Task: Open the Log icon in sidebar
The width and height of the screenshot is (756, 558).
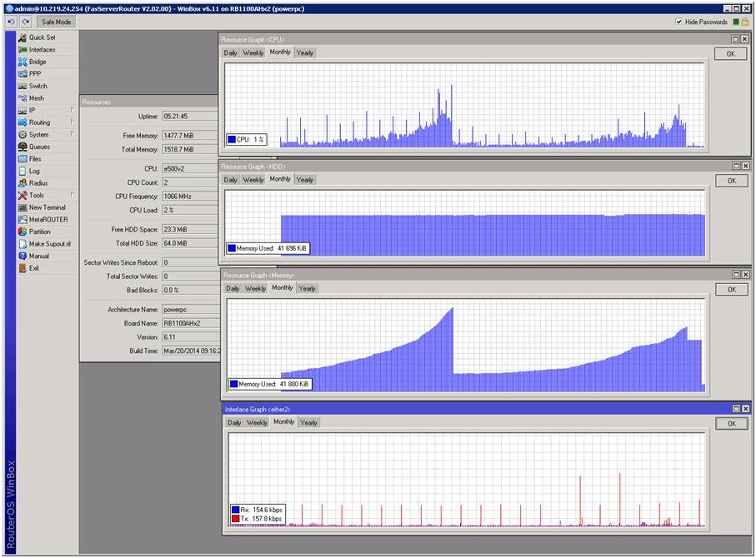Action: [23, 171]
